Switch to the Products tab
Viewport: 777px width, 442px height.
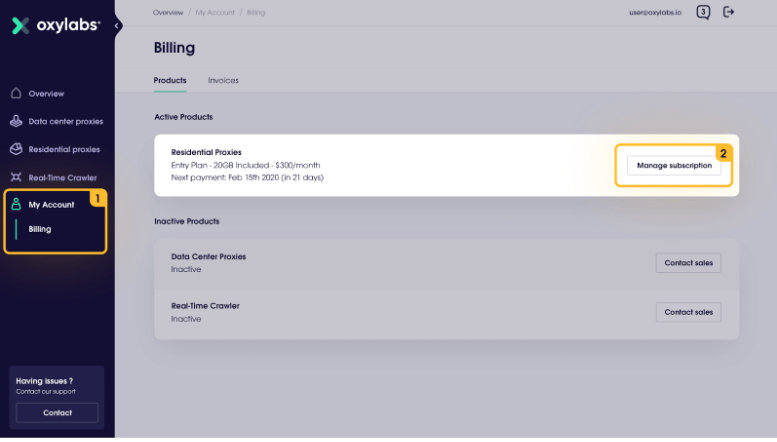170,80
